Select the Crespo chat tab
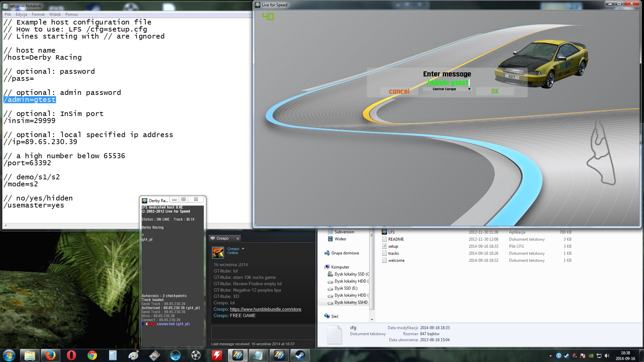The image size is (644, 362). pyautogui.click(x=222, y=239)
